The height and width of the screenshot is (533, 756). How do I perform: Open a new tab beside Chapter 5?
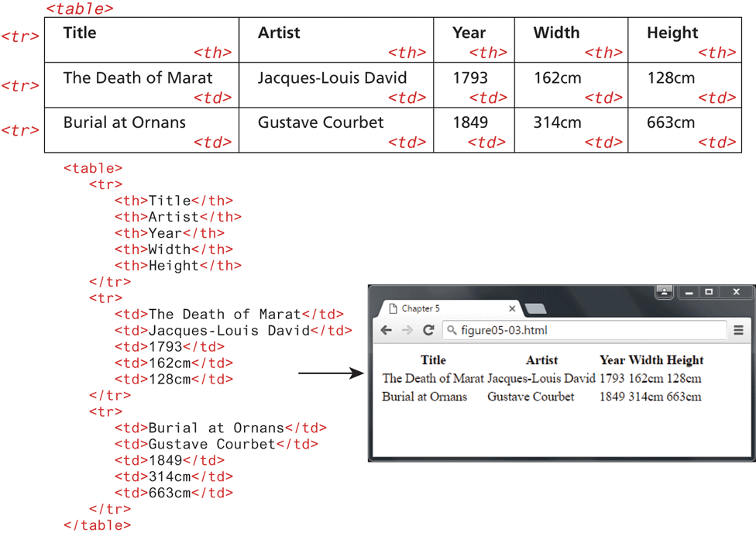pyautogui.click(x=535, y=309)
